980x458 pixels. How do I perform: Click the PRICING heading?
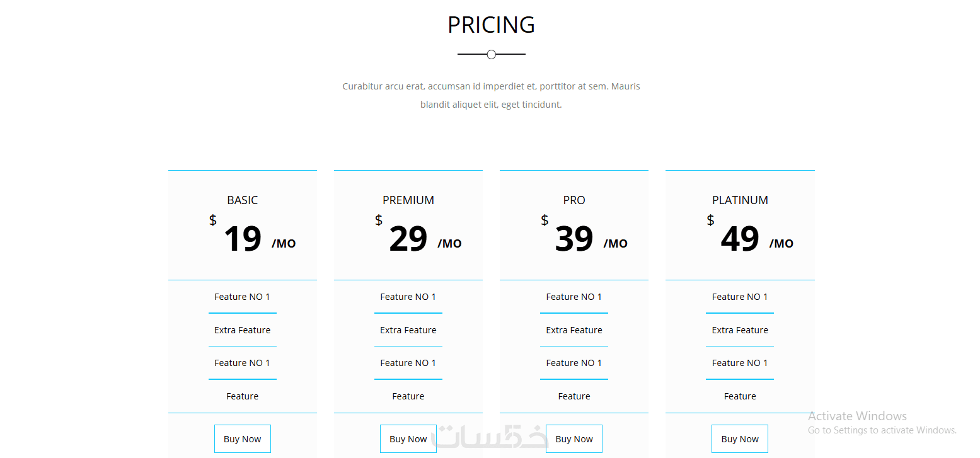[x=491, y=25]
